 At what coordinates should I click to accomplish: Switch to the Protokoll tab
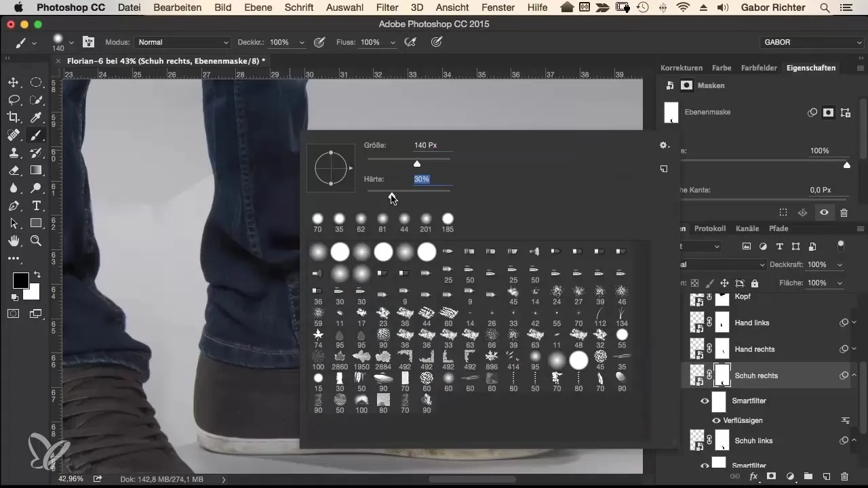tap(710, 228)
